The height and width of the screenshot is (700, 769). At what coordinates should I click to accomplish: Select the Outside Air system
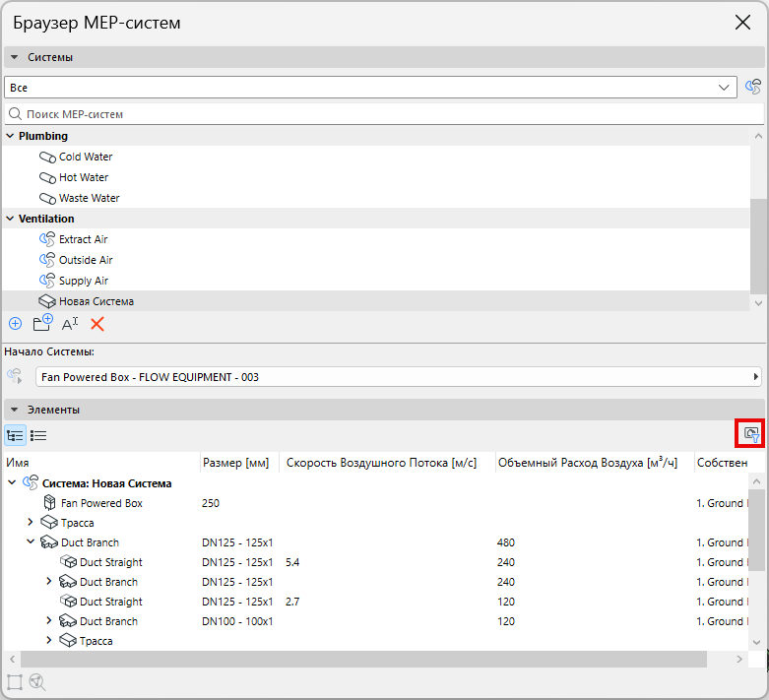point(376,260)
